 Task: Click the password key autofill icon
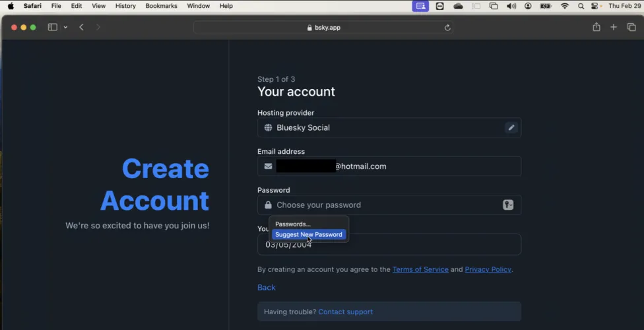click(x=508, y=205)
